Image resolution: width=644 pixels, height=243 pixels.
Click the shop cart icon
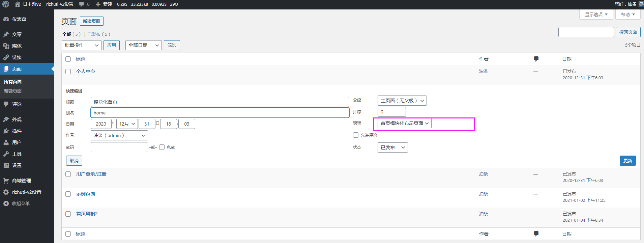(x=6, y=181)
